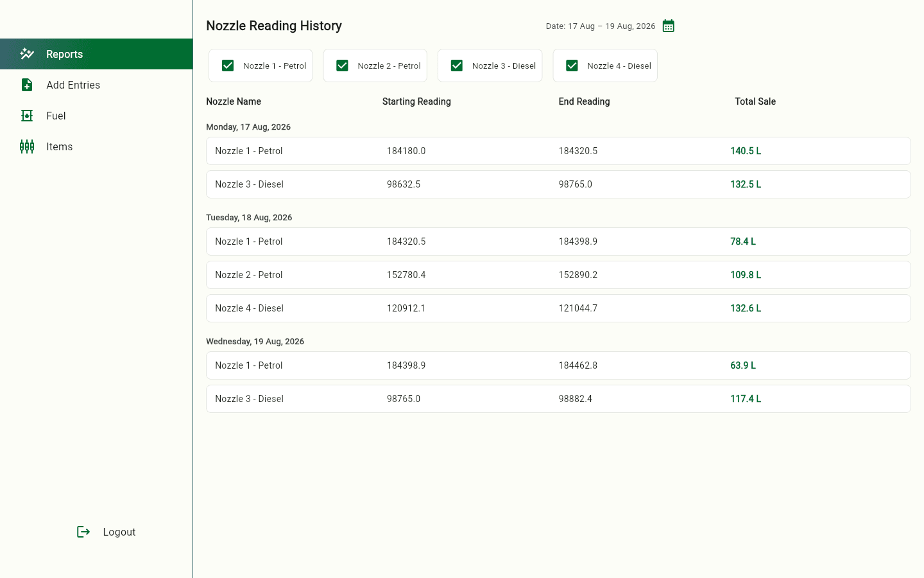Click end reading 98882.4
The image size is (924, 578).
[x=576, y=399]
